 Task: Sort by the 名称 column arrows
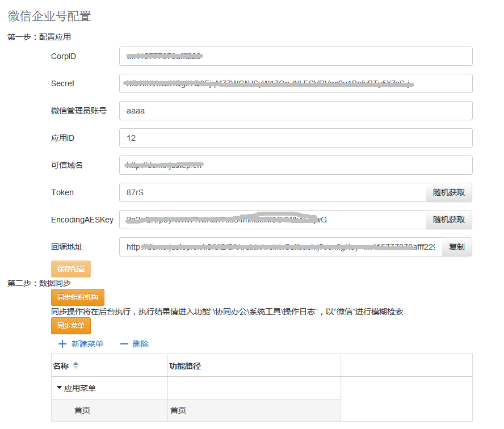(75, 365)
